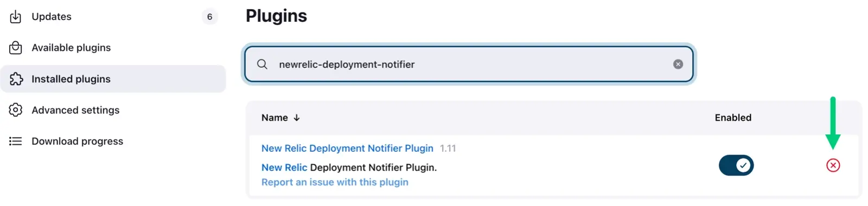Click the Download progress list icon
Screen dimensions: 868x206
(x=16, y=141)
